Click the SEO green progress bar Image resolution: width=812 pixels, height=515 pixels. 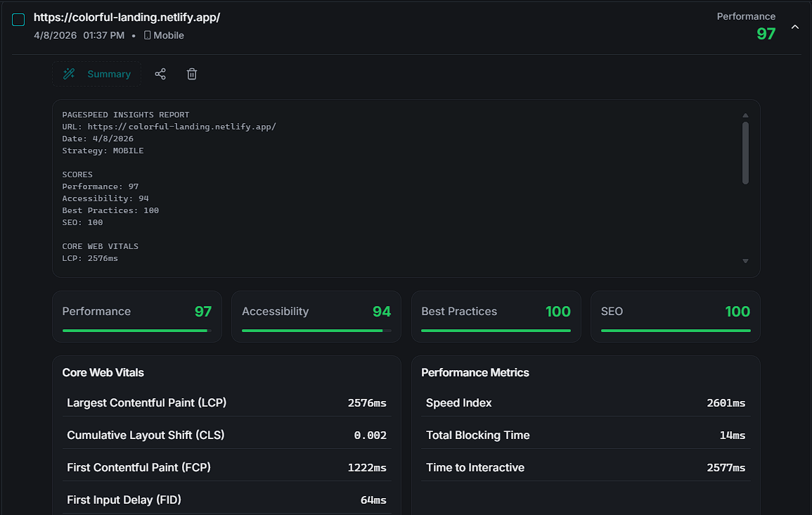[x=674, y=330]
